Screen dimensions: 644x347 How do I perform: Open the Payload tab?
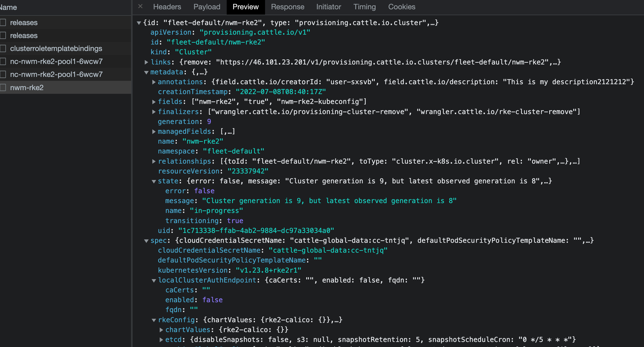coord(207,7)
